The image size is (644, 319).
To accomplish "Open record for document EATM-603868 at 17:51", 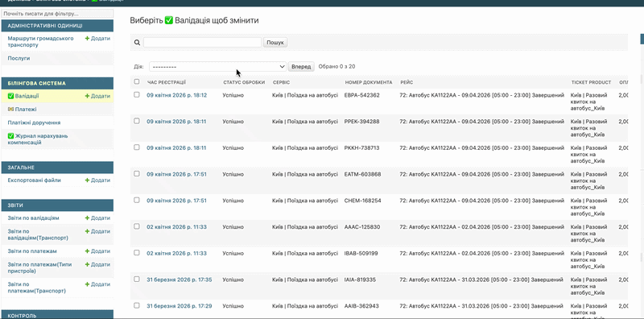I will click(176, 174).
